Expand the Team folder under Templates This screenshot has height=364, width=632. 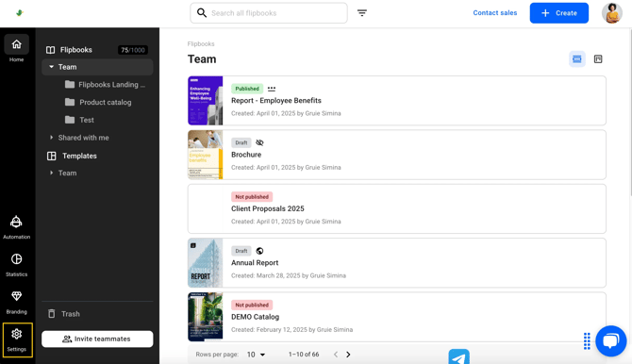(x=51, y=173)
